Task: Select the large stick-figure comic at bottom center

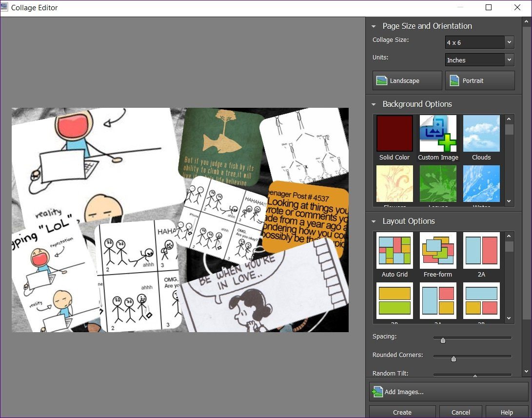Action: coord(139,277)
